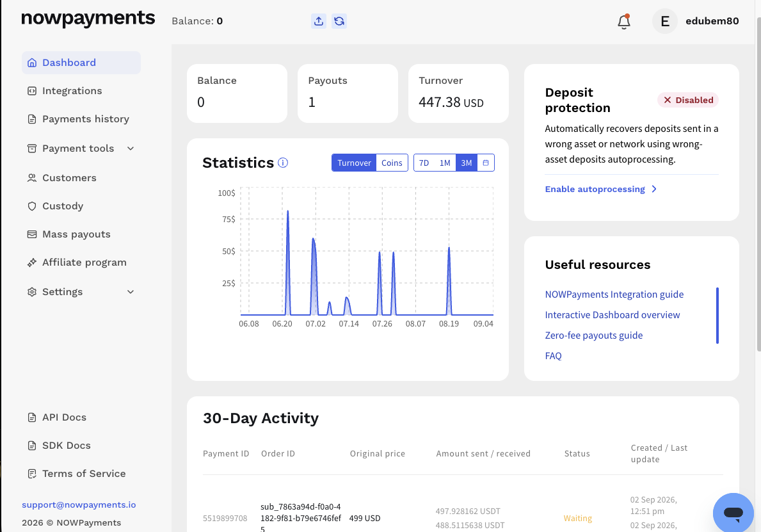The width and height of the screenshot is (761, 532).
Task: Open the SDK Docs link
Action: 67,446
